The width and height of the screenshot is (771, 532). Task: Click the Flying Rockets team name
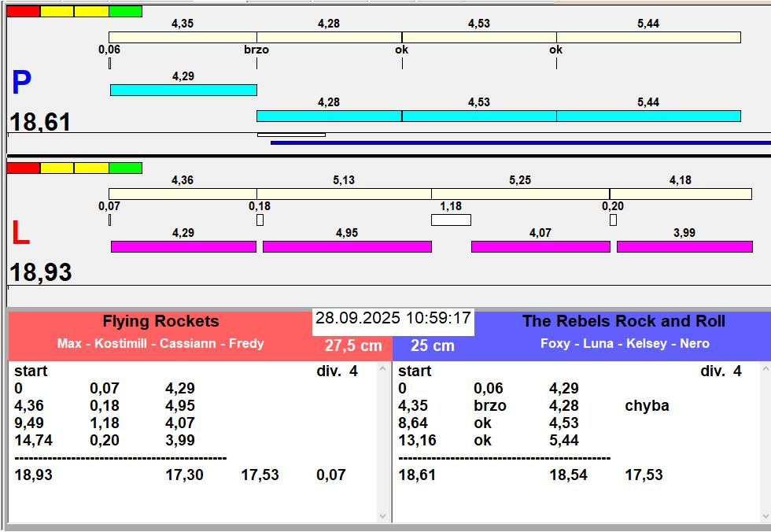(160, 322)
